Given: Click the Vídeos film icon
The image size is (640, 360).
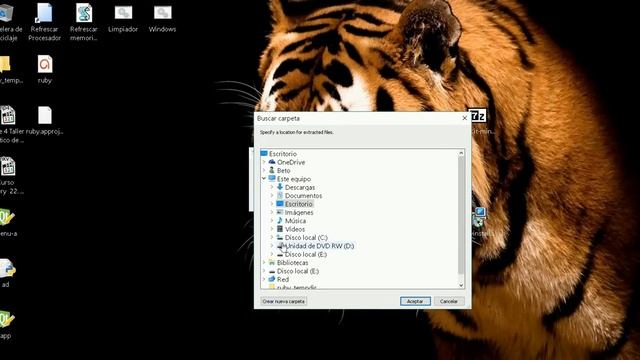Looking at the screenshot, I should point(280,229).
